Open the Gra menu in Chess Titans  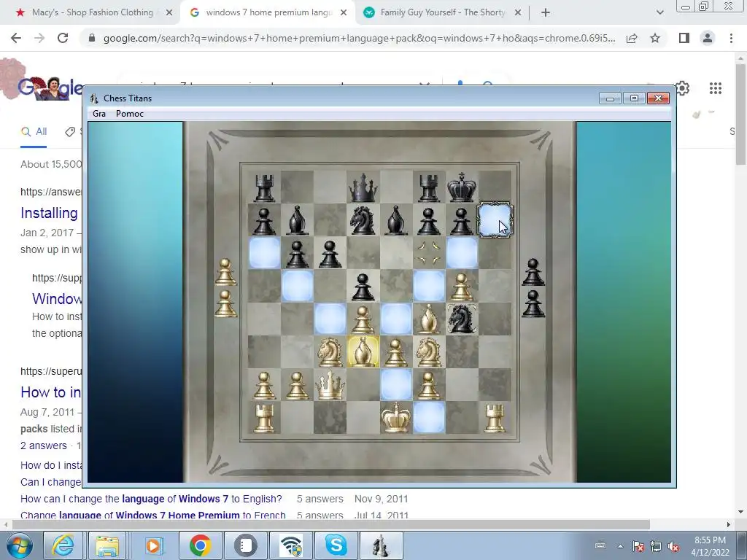(99, 113)
